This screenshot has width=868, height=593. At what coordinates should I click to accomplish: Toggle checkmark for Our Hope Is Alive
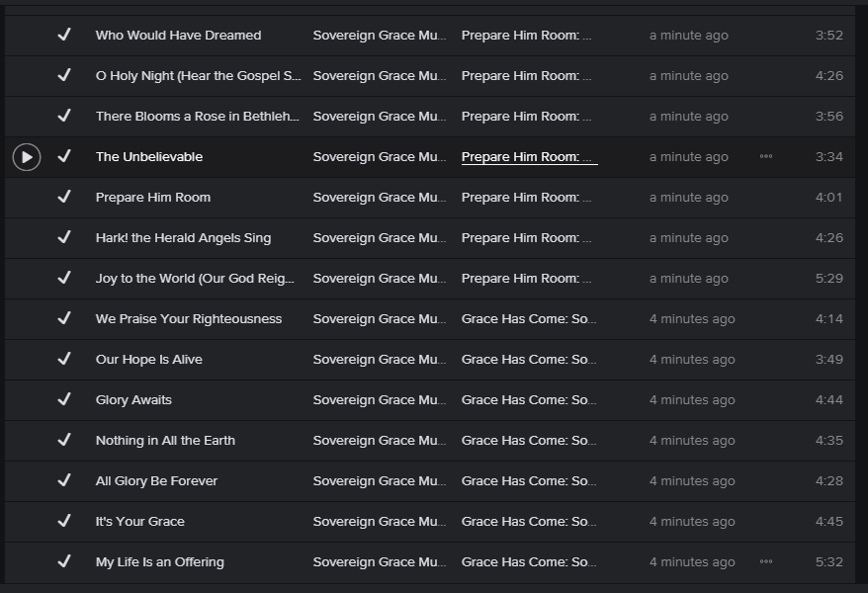click(64, 359)
